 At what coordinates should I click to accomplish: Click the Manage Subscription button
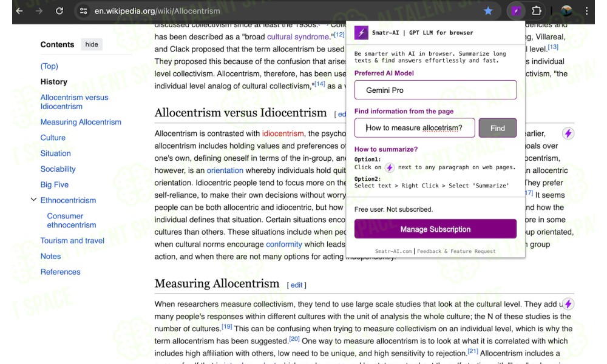435,229
